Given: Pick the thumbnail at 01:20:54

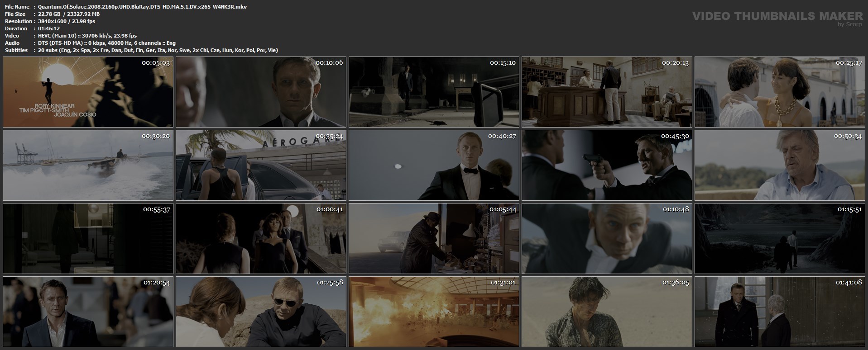Looking at the screenshot, I should point(88,312).
